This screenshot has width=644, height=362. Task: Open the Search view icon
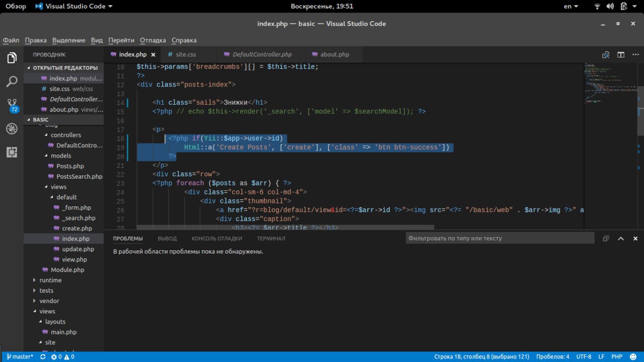pyautogui.click(x=12, y=82)
